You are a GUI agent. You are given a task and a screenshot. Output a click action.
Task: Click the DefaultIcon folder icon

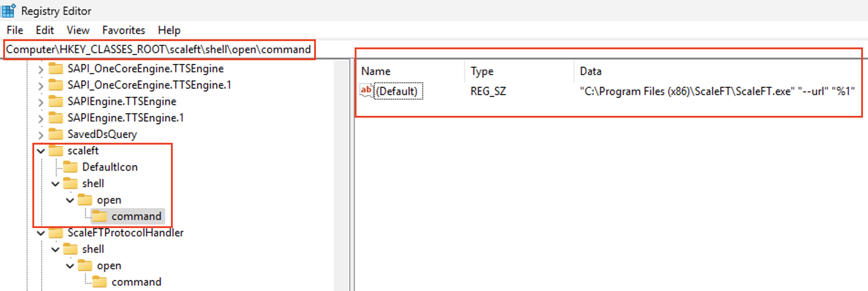click(x=70, y=167)
